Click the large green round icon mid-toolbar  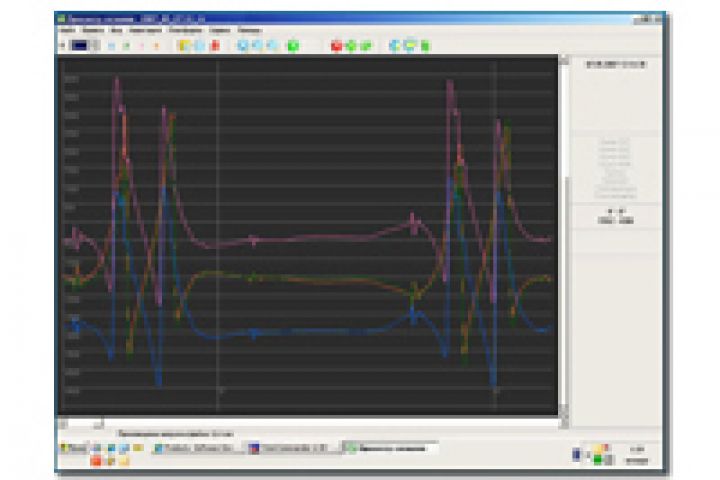(293, 45)
